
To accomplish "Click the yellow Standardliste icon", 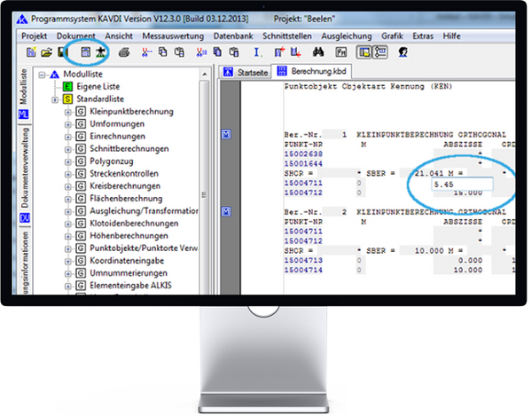I will click(x=67, y=99).
